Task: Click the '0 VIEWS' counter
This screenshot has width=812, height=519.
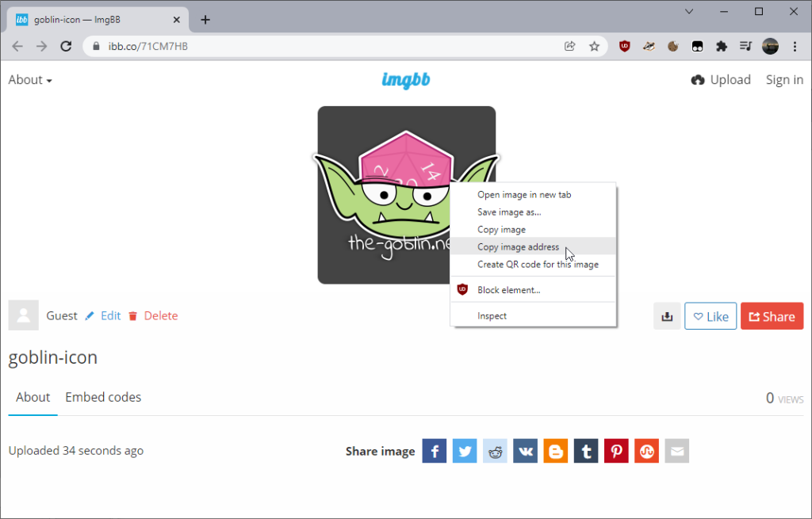Action: [x=784, y=398]
